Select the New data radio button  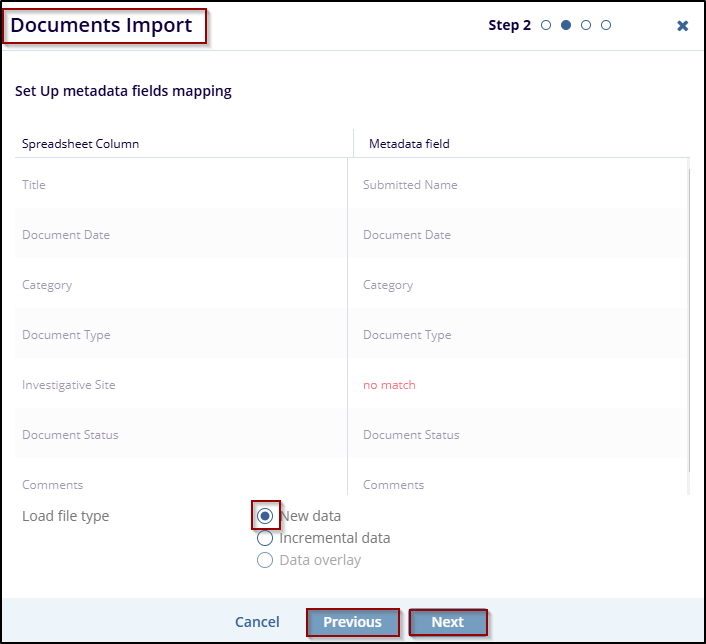click(x=265, y=516)
